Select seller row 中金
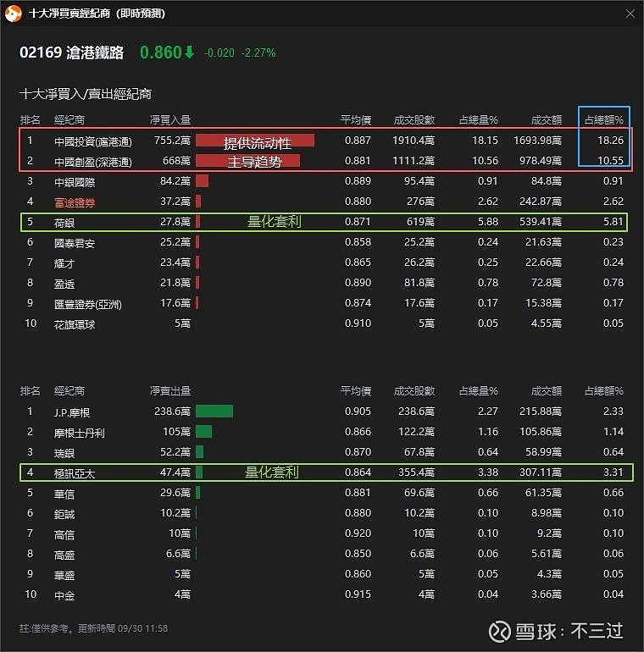This screenshot has width=644, height=652. click(322, 594)
